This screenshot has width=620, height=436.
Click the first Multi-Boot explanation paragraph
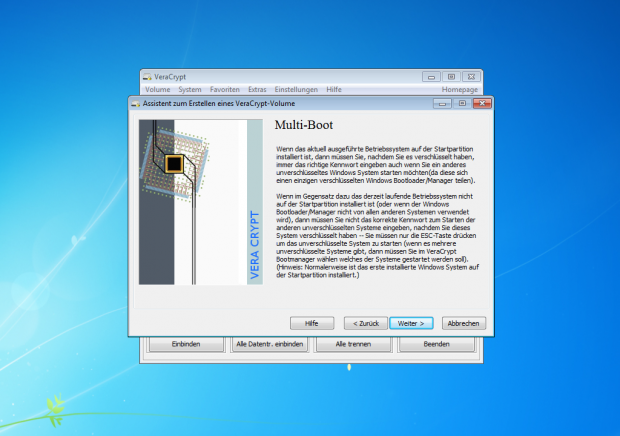click(376, 165)
